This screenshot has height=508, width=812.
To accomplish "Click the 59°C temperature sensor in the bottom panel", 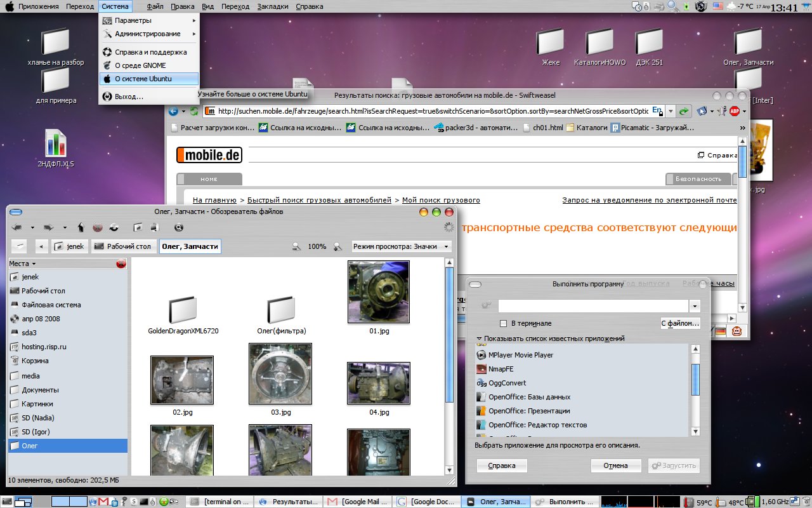I will pos(698,502).
